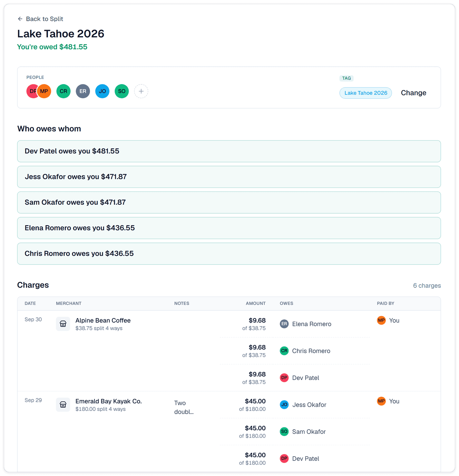Click the Amount column header
Viewport: 459px width, 476px height.
256,304
